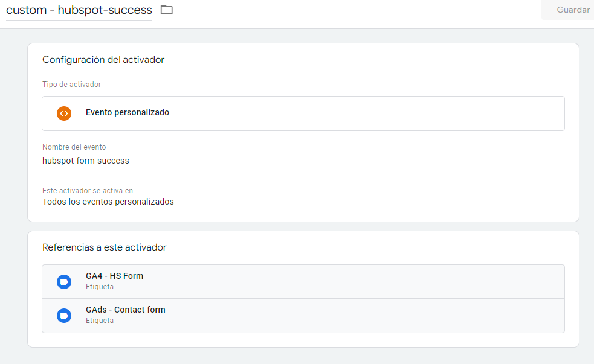Click Etiqueta subtitle under GA4 - HS Form
594x364 pixels.
(100, 287)
